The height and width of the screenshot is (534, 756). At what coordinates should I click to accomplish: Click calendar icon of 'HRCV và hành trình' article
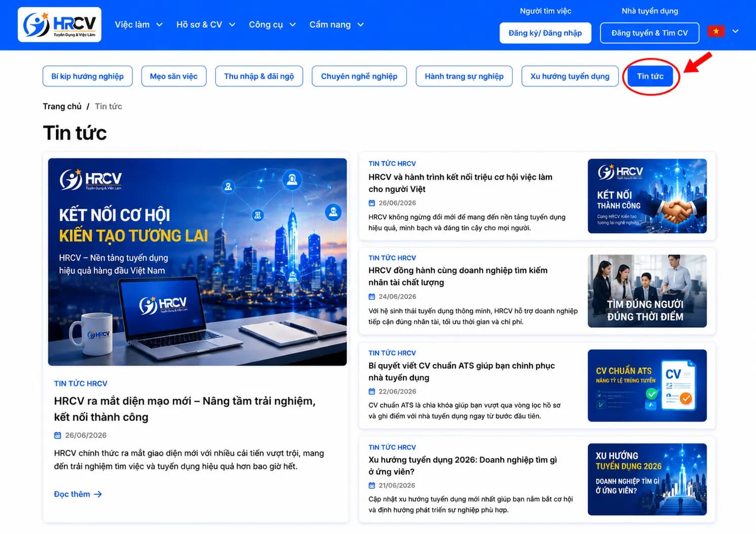click(372, 203)
